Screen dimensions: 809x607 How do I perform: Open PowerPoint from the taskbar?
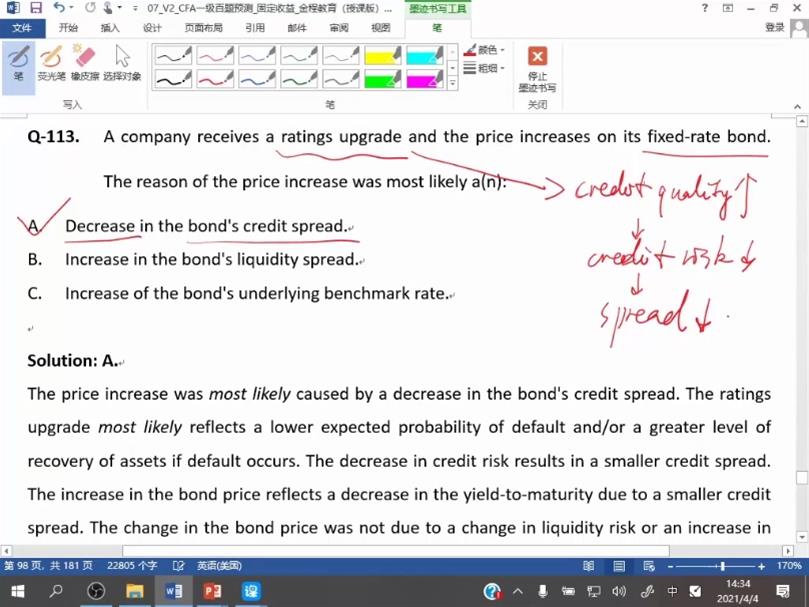(x=212, y=591)
